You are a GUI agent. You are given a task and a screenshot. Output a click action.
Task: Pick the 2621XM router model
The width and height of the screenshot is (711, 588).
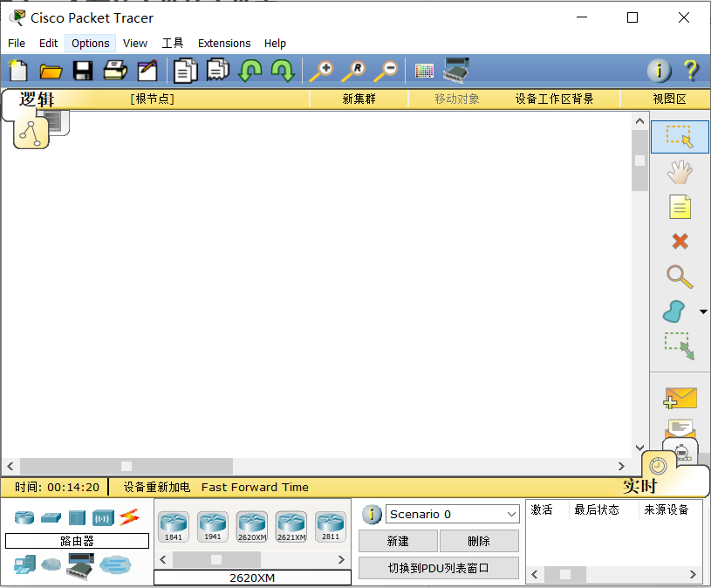(291, 526)
